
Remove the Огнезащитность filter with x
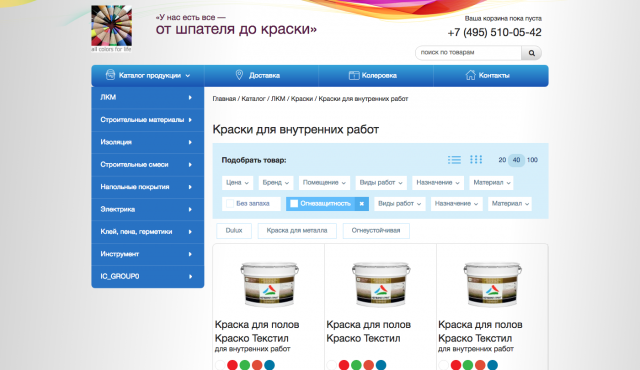point(362,204)
